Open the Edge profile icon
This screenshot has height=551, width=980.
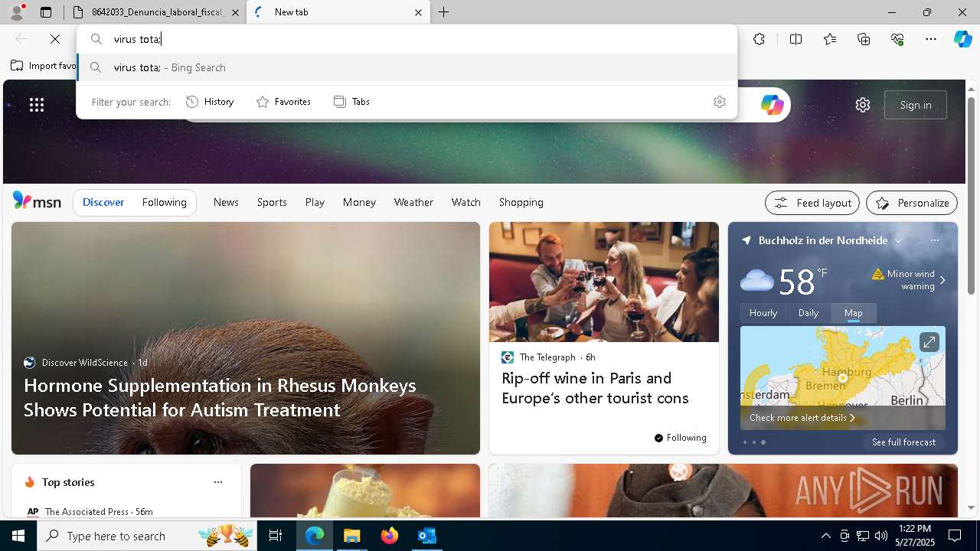click(x=17, y=12)
